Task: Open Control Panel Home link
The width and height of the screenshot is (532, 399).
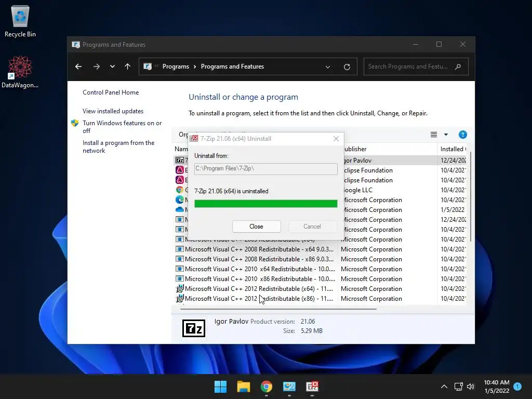Action: (111, 92)
